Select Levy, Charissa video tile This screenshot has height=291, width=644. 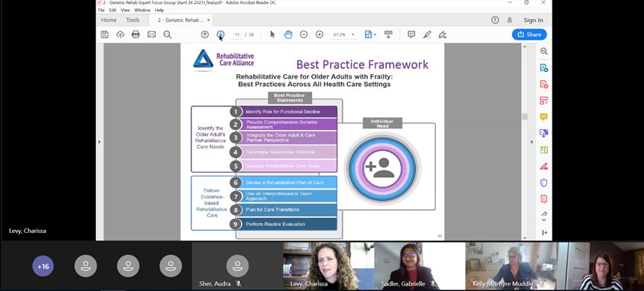click(328, 267)
